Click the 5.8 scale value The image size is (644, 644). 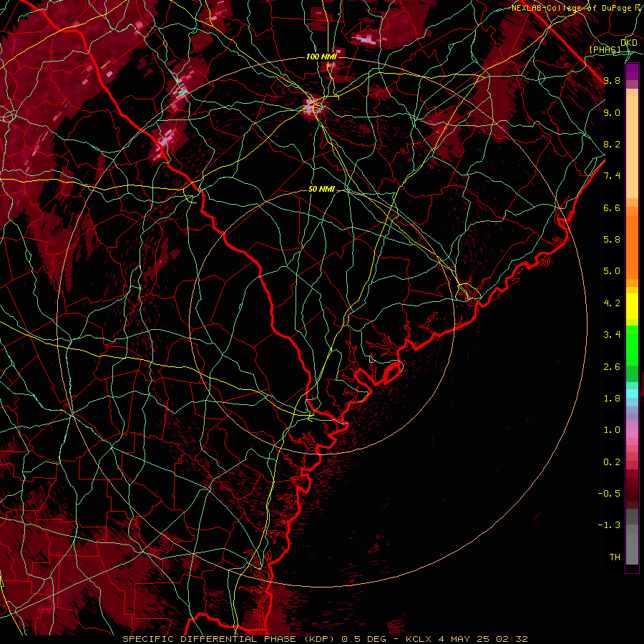pyautogui.click(x=612, y=240)
